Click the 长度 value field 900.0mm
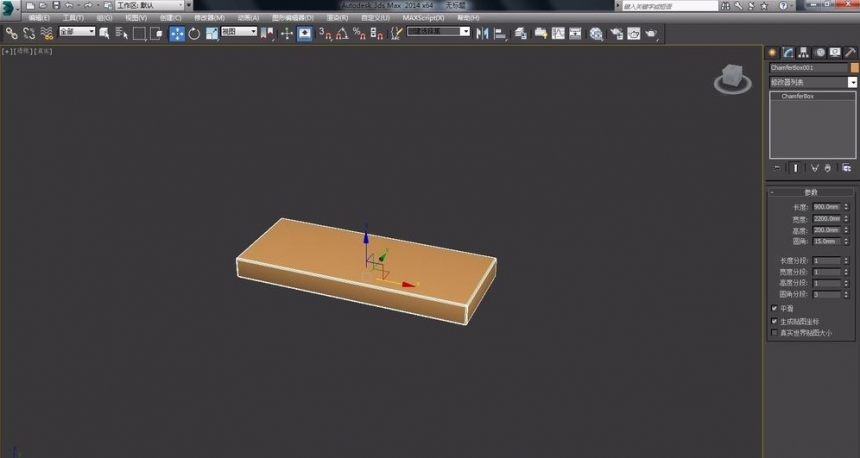The height and width of the screenshot is (458, 860). (x=827, y=207)
